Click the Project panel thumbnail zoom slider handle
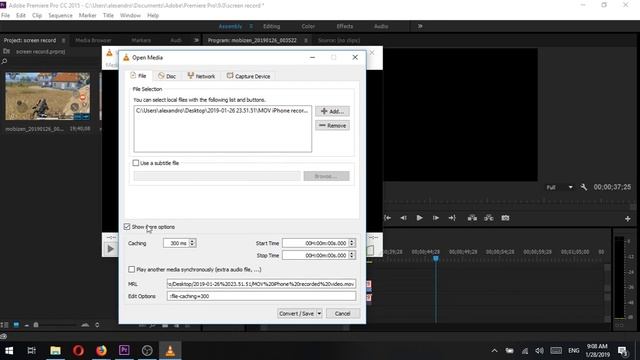This screenshot has height=360, width=640. click(36, 325)
